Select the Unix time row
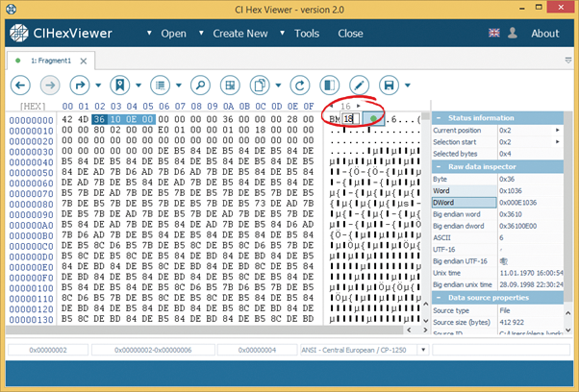The image size is (579, 392). [x=497, y=273]
